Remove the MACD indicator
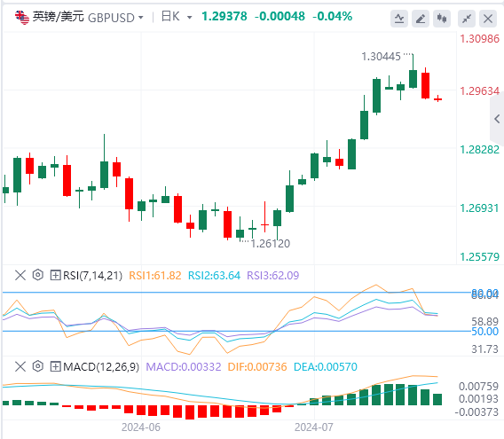 click(20, 366)
